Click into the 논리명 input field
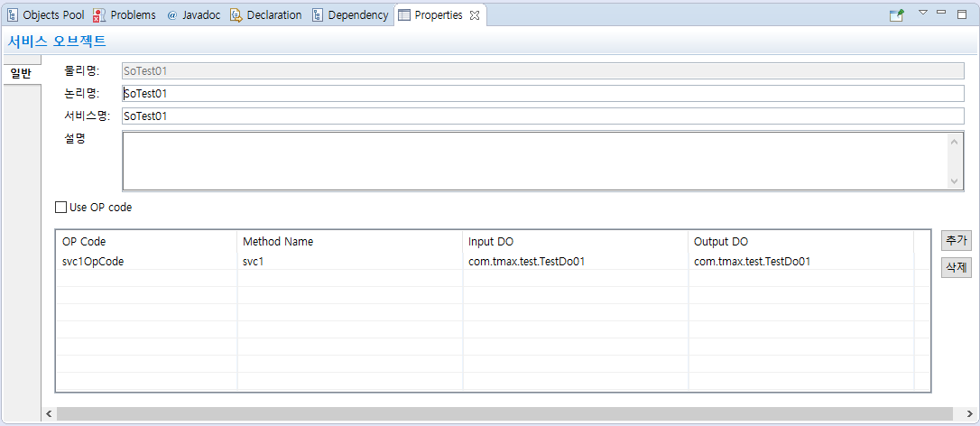The image size is (980, 426). click(543, 93)
